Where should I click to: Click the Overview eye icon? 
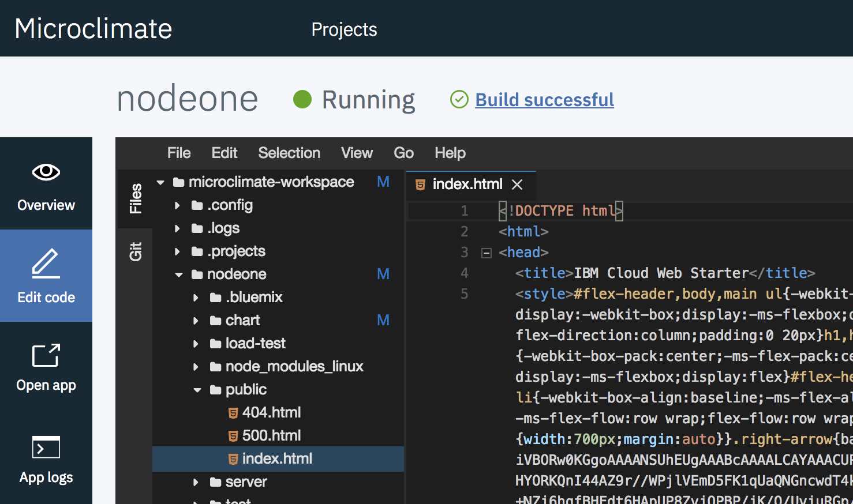tap(46, 172)
